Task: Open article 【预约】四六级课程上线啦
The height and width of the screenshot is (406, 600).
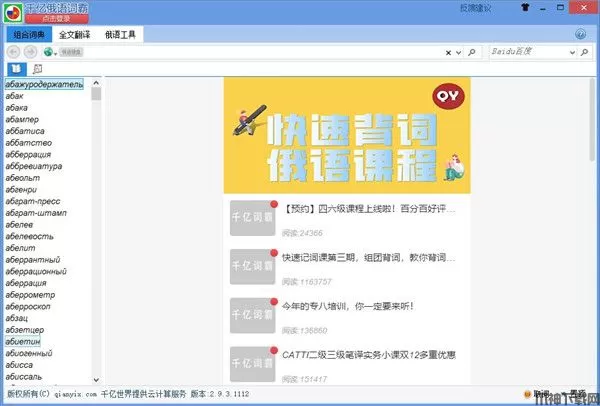Action: point(369,209)
